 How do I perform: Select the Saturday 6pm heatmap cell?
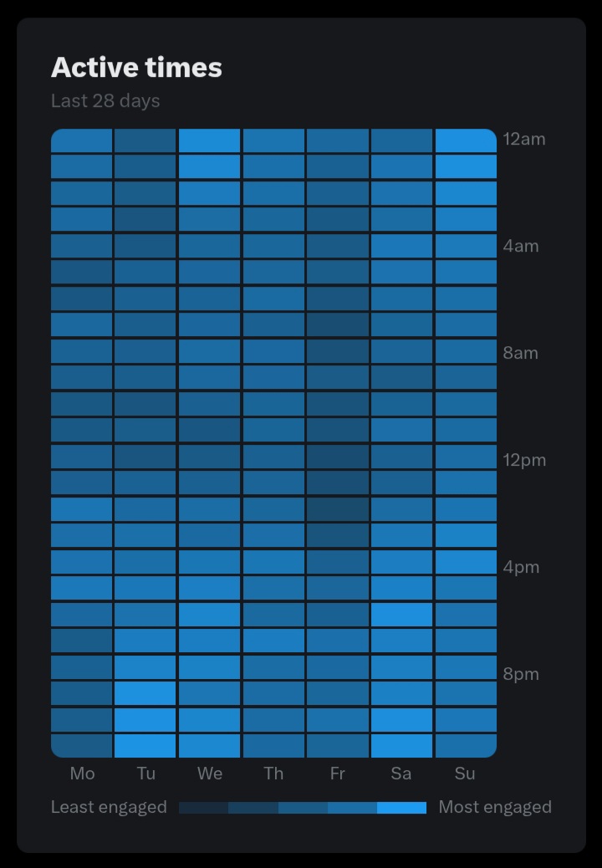click(x=401, y=615)
